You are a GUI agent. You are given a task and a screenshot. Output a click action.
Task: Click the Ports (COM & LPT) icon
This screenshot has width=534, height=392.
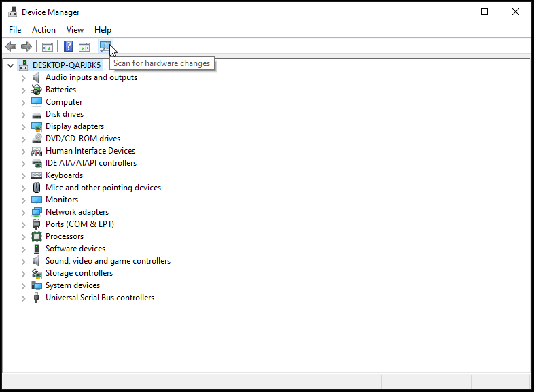pos(37,224)
